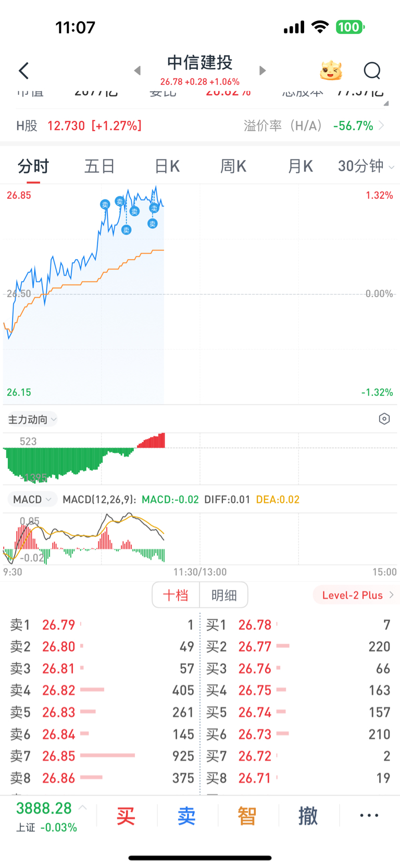Expand the 30分钟 period dropdown
This screenshot has width=400, height=868.
click(x=366, y=166)
